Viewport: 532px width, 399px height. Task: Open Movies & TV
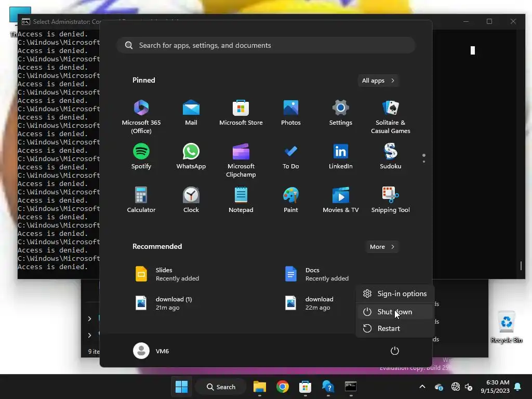[x=341, y=200]
